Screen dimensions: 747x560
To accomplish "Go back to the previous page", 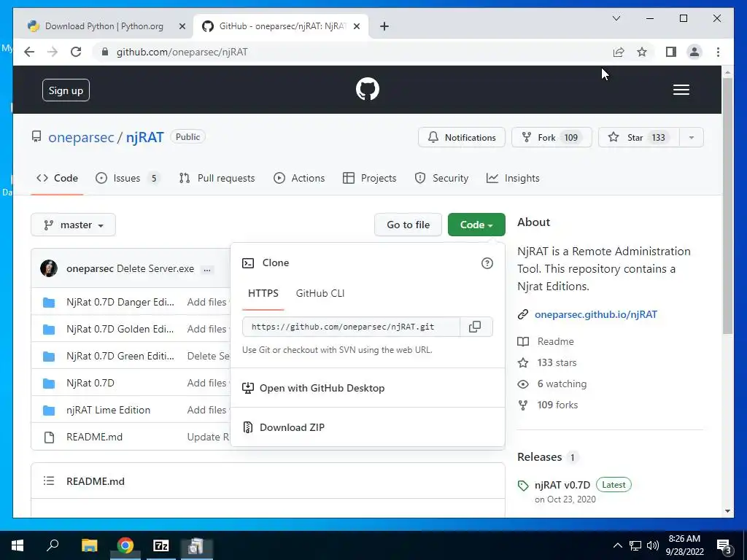I will pos(29,52).
